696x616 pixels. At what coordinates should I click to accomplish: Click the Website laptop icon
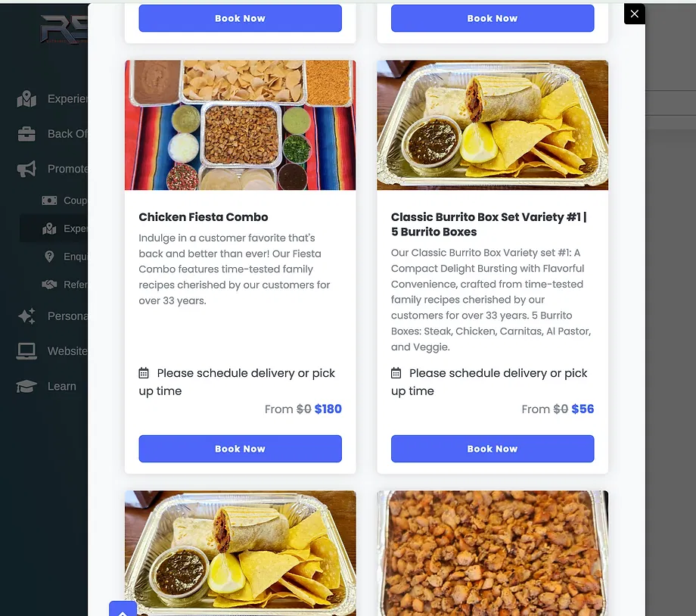[26, 351]
